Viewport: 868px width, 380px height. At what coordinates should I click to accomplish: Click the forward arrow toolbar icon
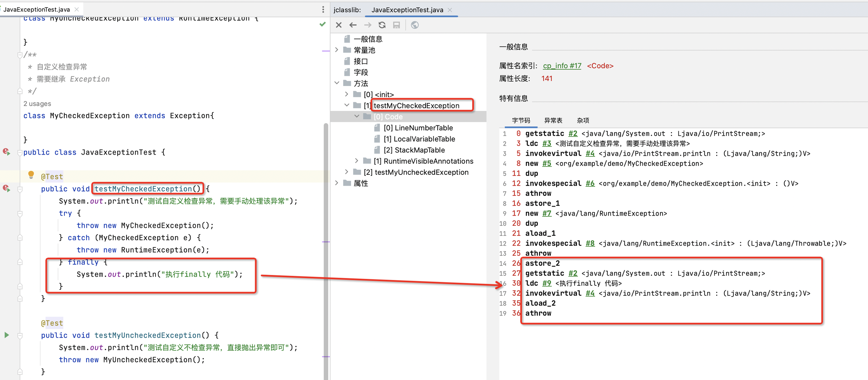(x=367, y=25)
